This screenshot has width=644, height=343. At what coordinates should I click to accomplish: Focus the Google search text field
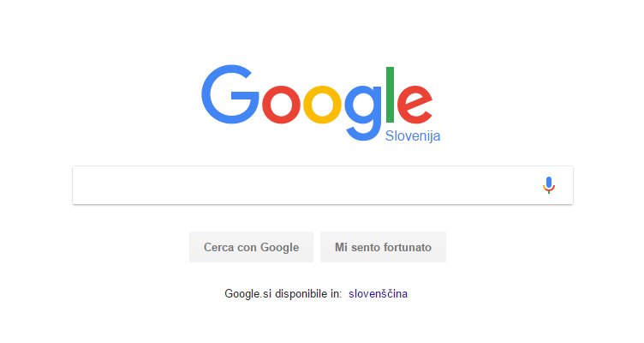coord(322,185)
